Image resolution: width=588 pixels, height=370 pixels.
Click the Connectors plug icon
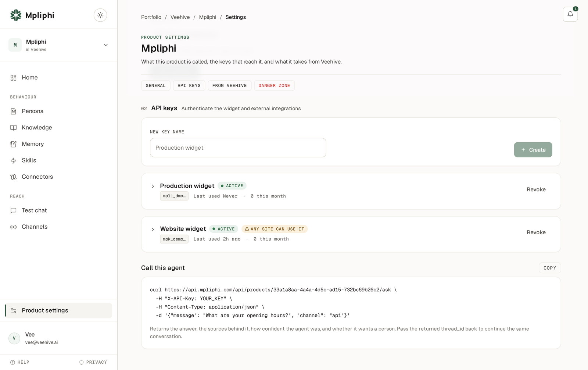[14, 177]
